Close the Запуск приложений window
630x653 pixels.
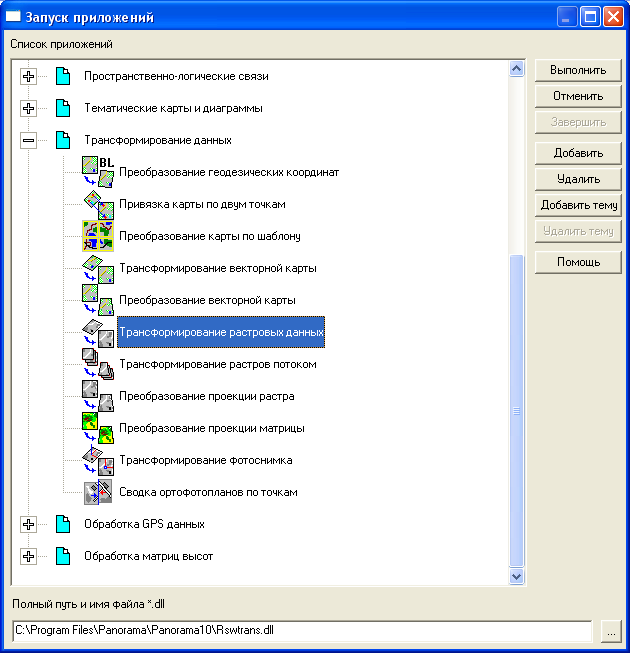click(613, 17)
